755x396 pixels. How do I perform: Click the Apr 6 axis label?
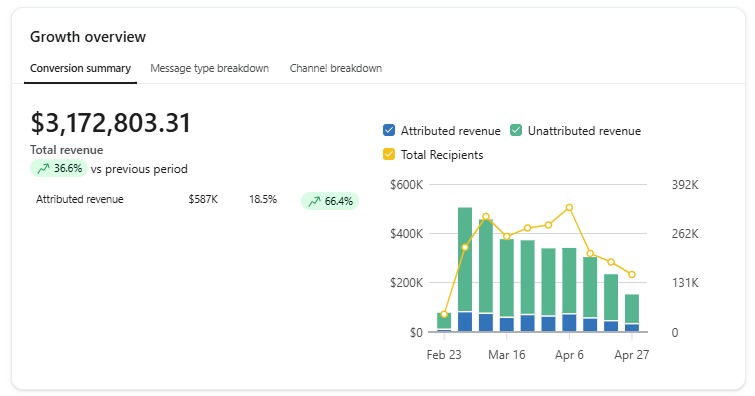point(569,355)
